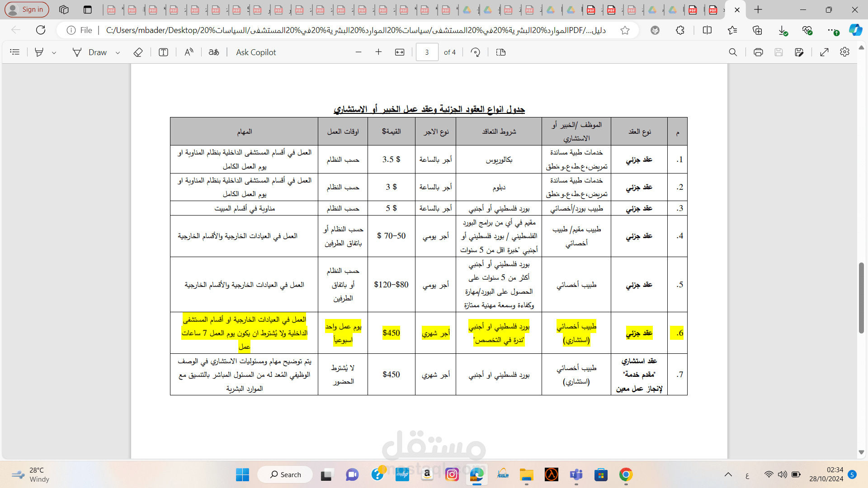868x488 pixels.
Task: Toggle Split screen in Edge toolbar
Action: coord(708,30)
